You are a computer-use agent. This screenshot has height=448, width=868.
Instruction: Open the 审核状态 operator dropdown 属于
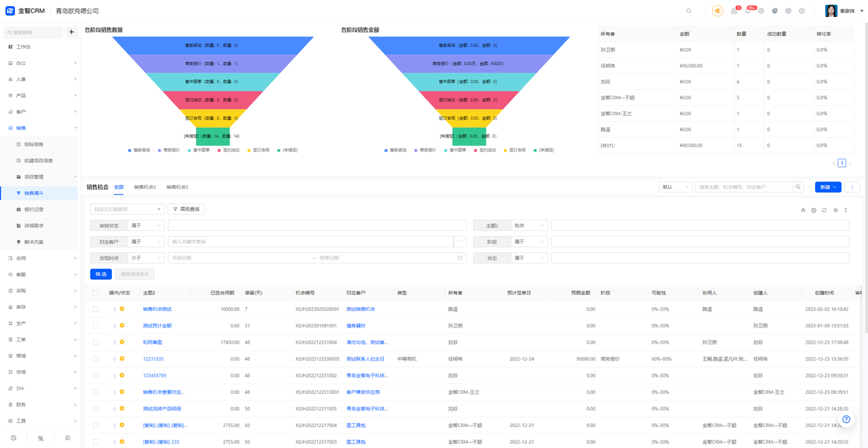click(x=146, y=225)
